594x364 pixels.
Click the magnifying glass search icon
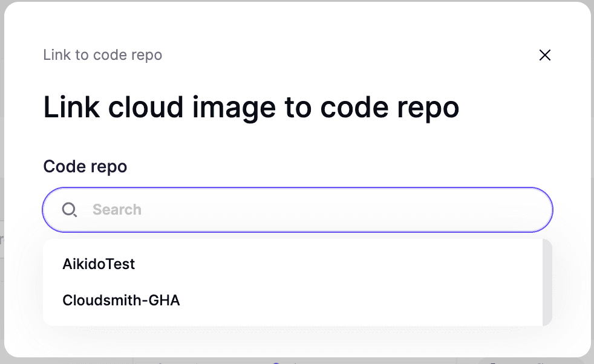point(70,210)
